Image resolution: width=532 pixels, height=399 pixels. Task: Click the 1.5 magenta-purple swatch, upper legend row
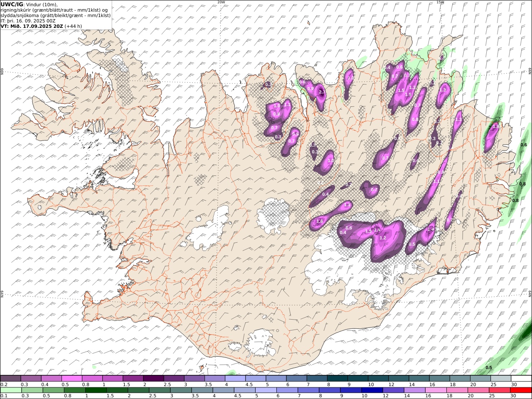tap(133, 378)
